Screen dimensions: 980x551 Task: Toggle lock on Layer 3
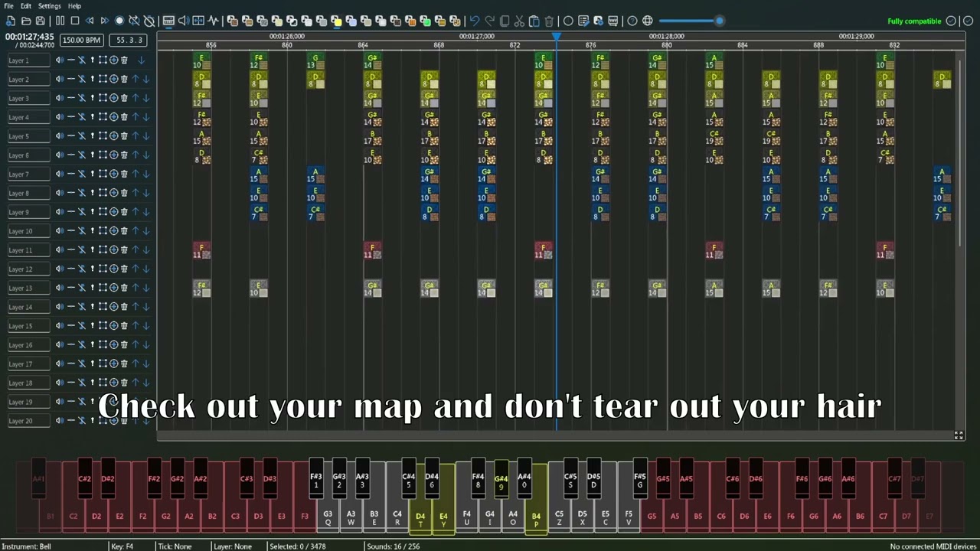coord(81,98)
